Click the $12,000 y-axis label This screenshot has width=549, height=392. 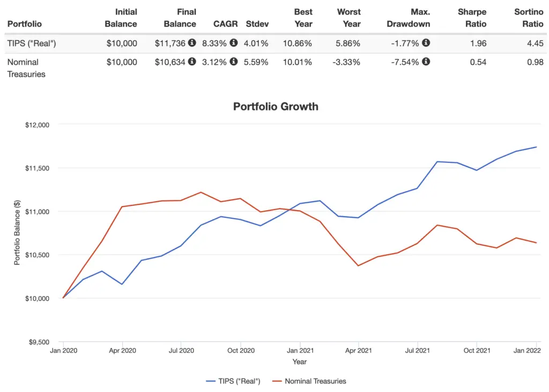(37, 125)
